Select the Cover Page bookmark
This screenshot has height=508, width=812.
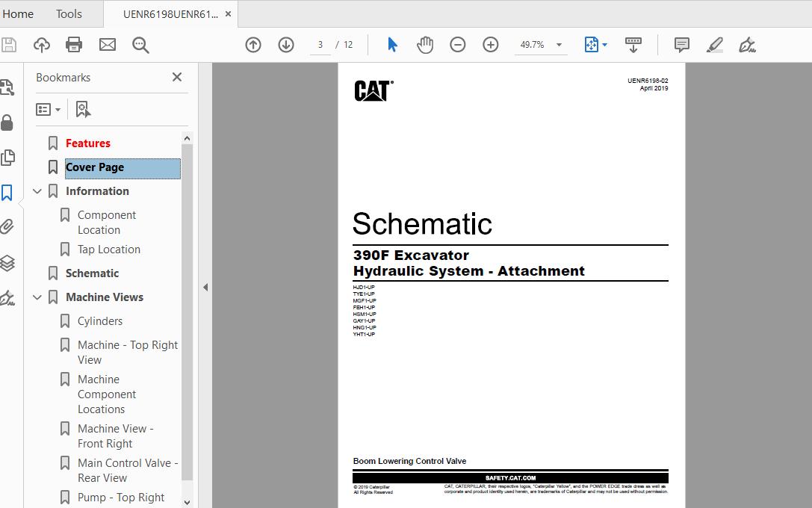pyautogui.click(x=123, y=167)
